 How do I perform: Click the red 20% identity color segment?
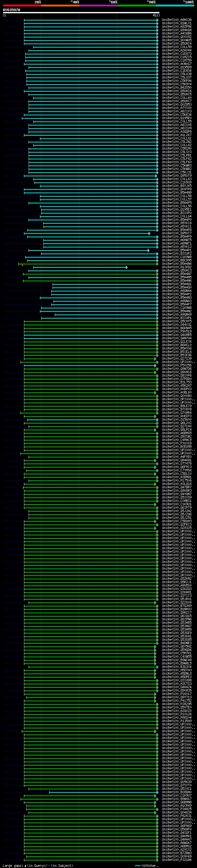click(22, 6)
